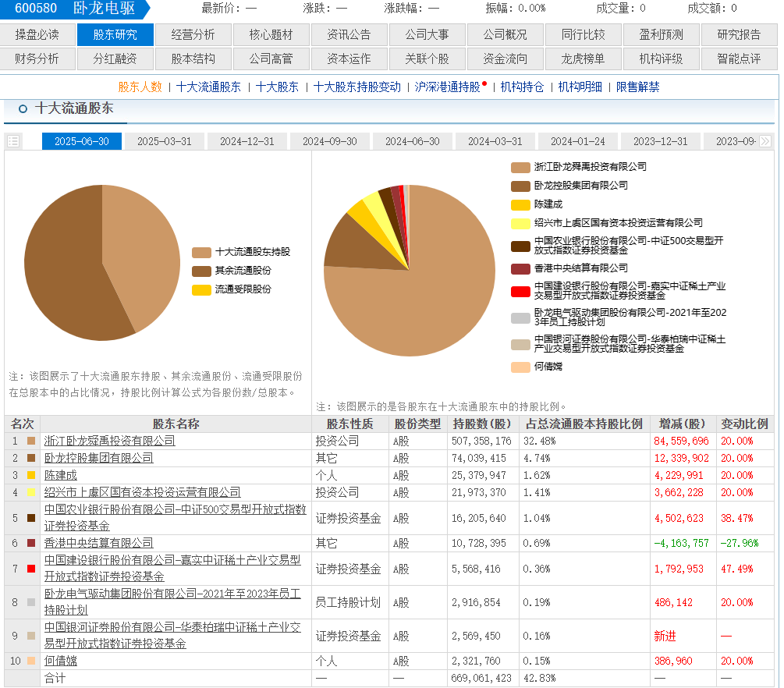Select the 股东研究 tab

point(115,34)
